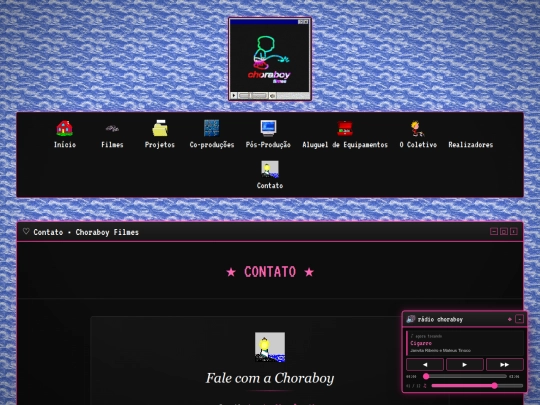
Task: Open the Início house icon
Action: [64, 128]
